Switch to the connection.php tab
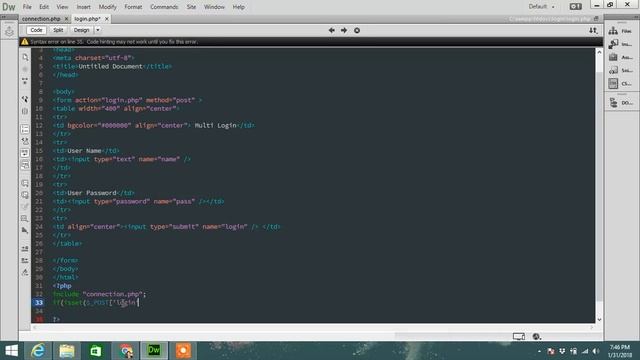Image resolution: width=640 pixels, height=360 pixels. click(41, 19)
